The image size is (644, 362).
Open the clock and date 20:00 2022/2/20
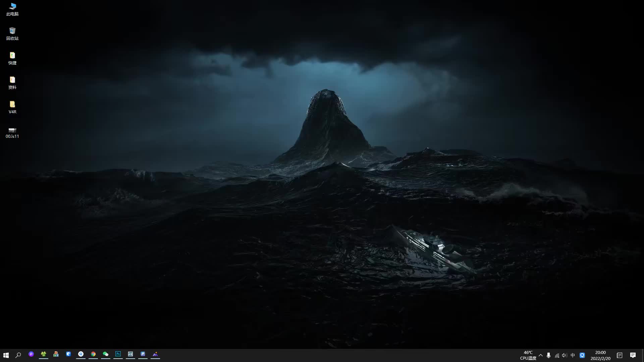[x=600, y=355]
